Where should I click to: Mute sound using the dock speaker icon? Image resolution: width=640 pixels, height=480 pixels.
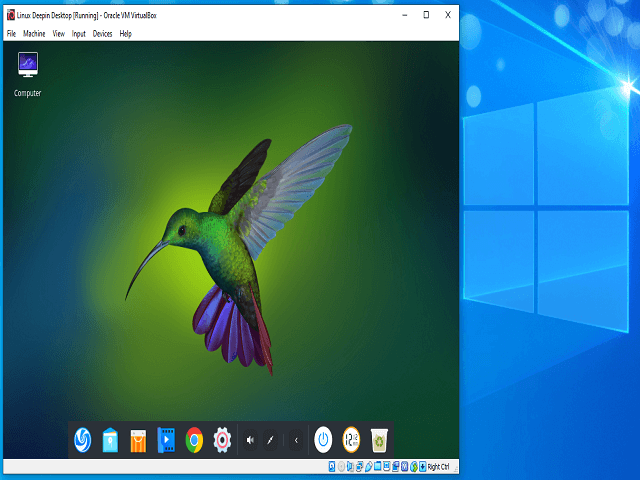point(250,440)
